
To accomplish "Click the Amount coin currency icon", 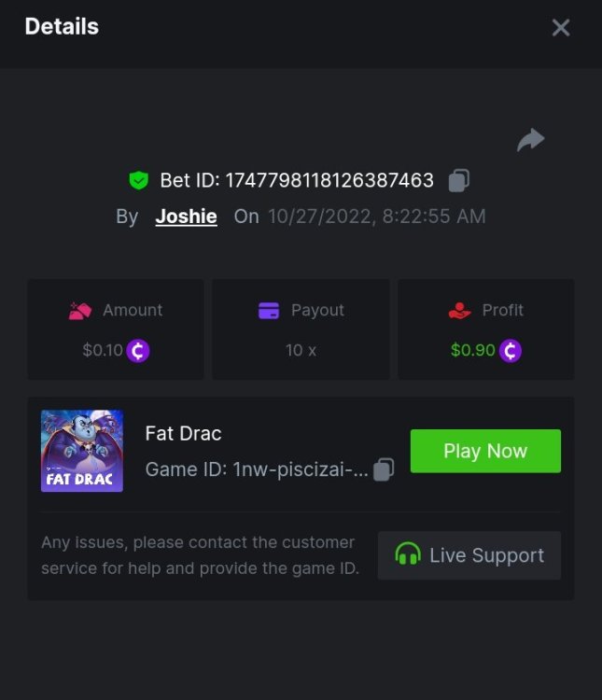I will (138, 351).
